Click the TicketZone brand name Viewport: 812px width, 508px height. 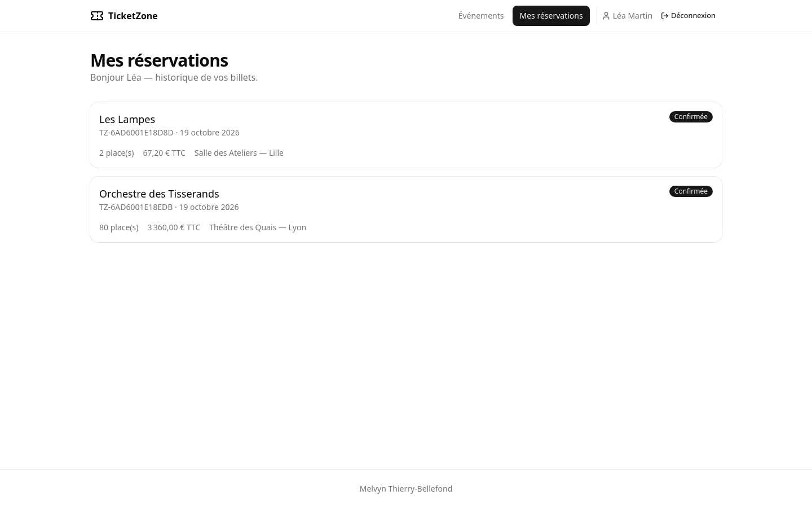pos(133,16)
